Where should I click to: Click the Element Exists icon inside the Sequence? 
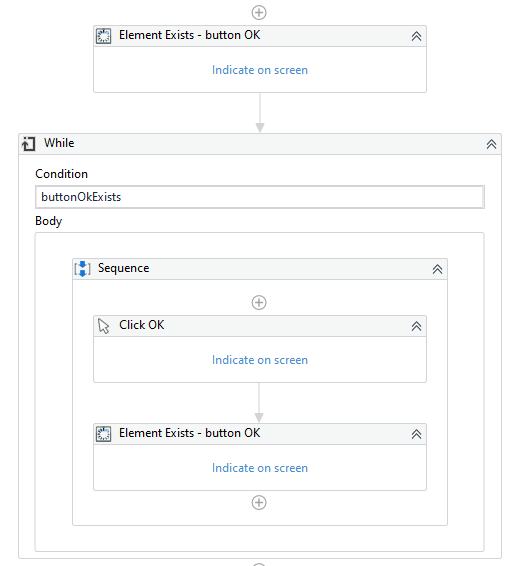(104, 434)
